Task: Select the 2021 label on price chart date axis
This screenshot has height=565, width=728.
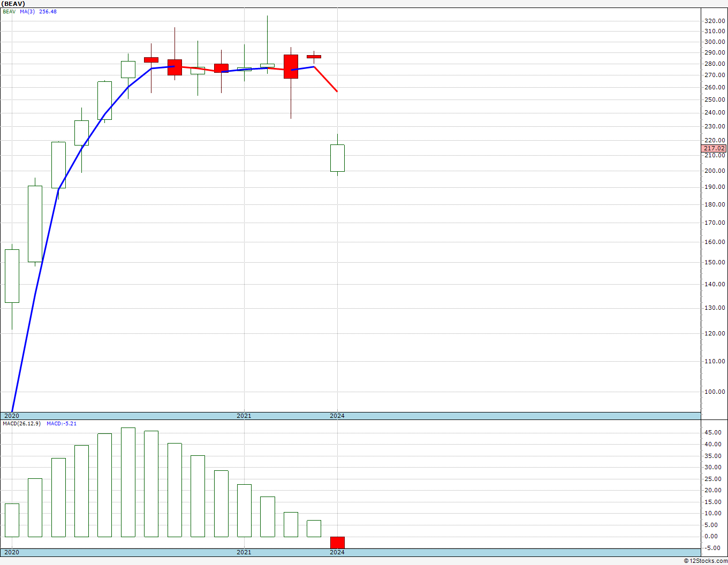Action: click(x=244, y=416)
